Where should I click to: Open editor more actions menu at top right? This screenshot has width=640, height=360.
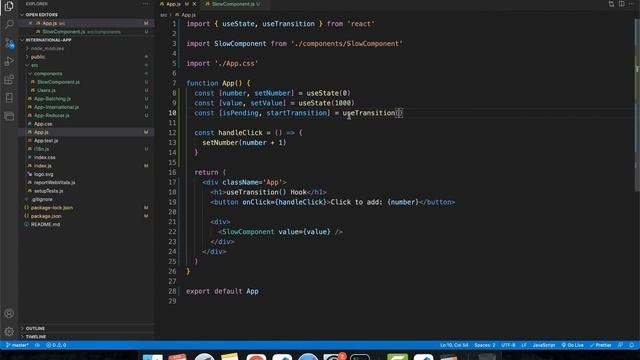pos(631,4)
